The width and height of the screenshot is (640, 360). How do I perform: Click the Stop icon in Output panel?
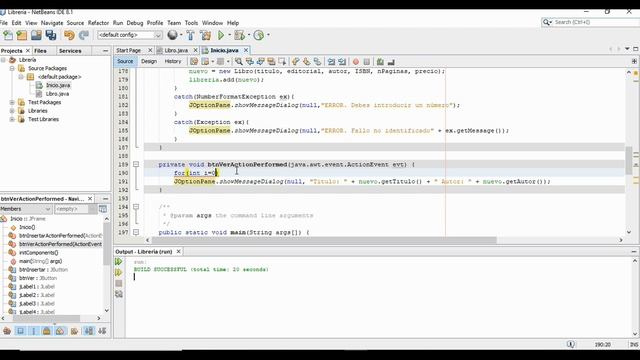coord(119,283)
